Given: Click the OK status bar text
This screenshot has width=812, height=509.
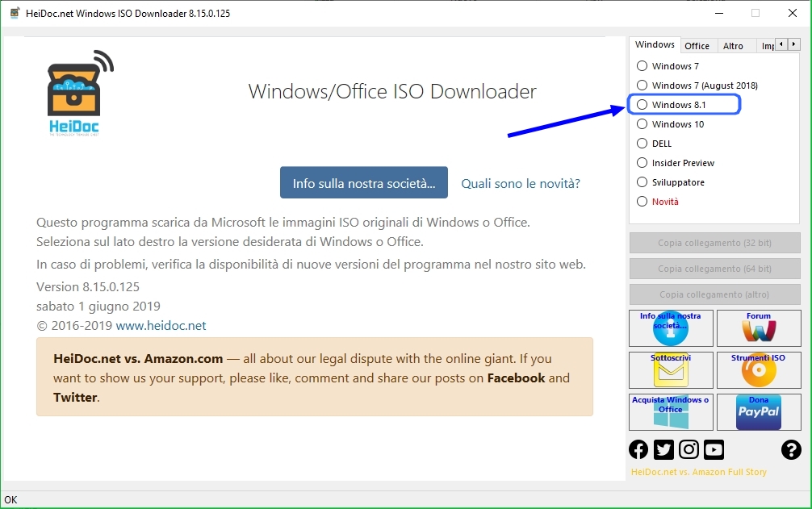Looking at the screenshot, I should point(10,499).
